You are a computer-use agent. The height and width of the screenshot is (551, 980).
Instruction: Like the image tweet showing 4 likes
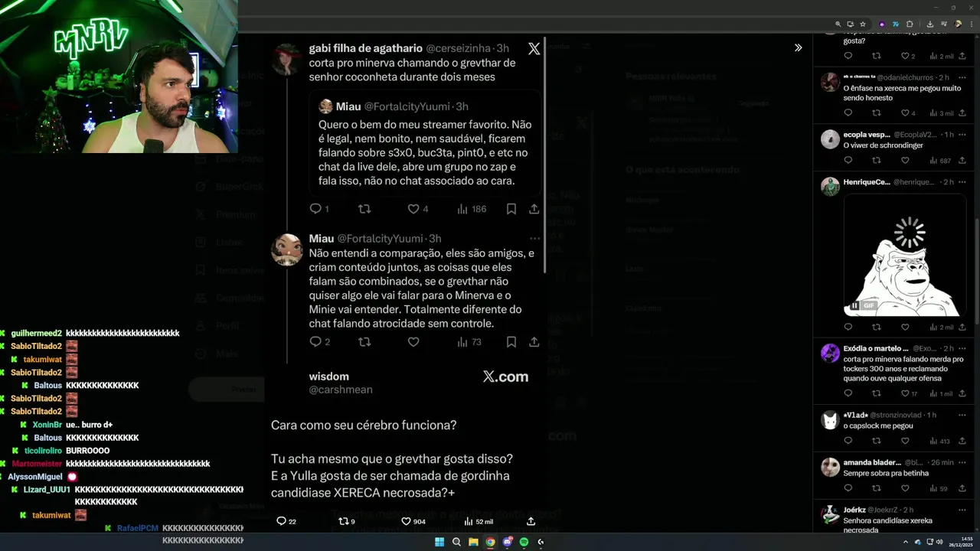point(413,209)
